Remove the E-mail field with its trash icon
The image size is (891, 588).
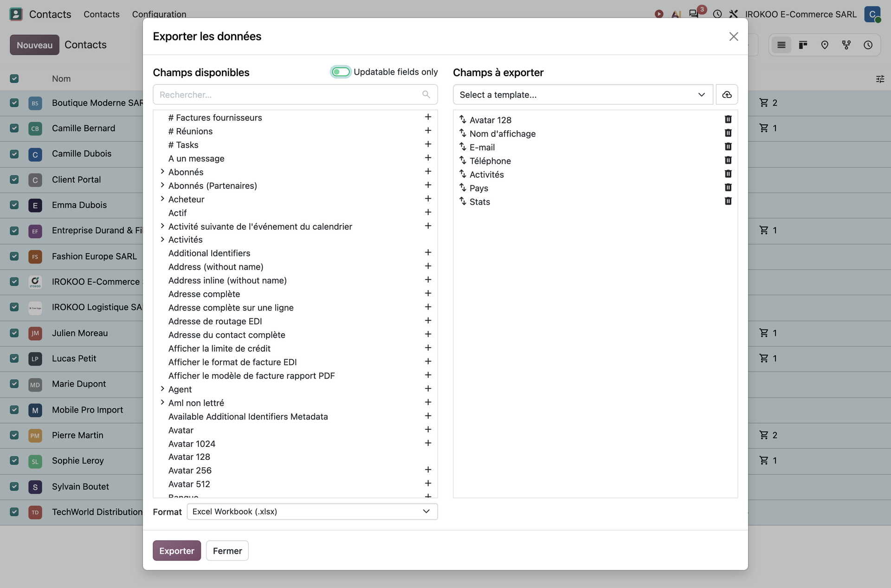click(728, 147)
